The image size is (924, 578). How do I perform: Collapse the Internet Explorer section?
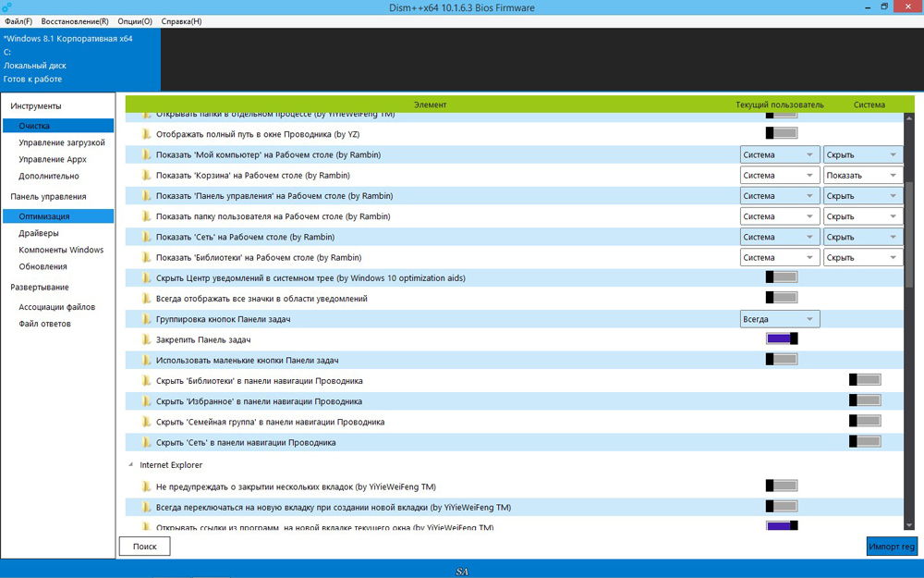(131, 465)
